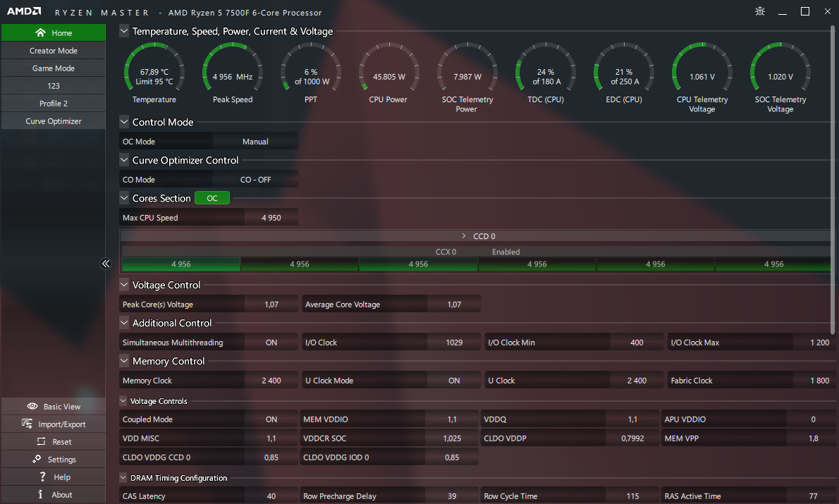Click the Home house icon in sidebar
The height and width of the screenshot is (504, 839).
coord(40,32)
